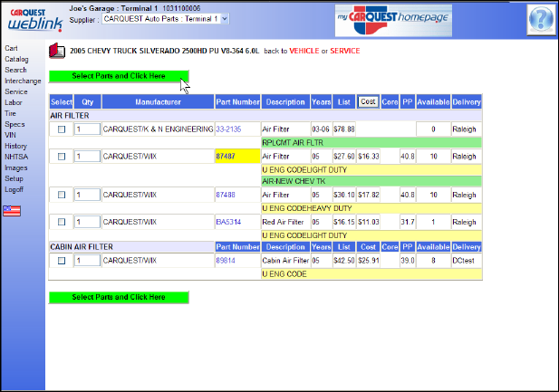Check the select box for part BA5314

click(62, 222)
